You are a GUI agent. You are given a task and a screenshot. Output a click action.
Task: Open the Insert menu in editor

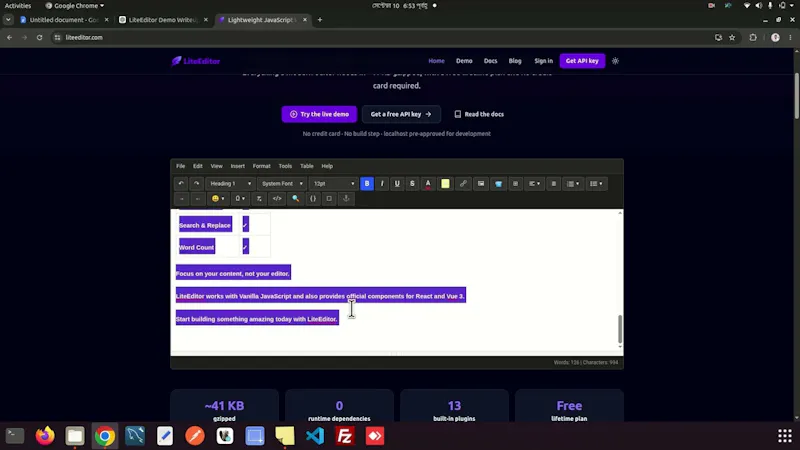[x=237, y=166]
